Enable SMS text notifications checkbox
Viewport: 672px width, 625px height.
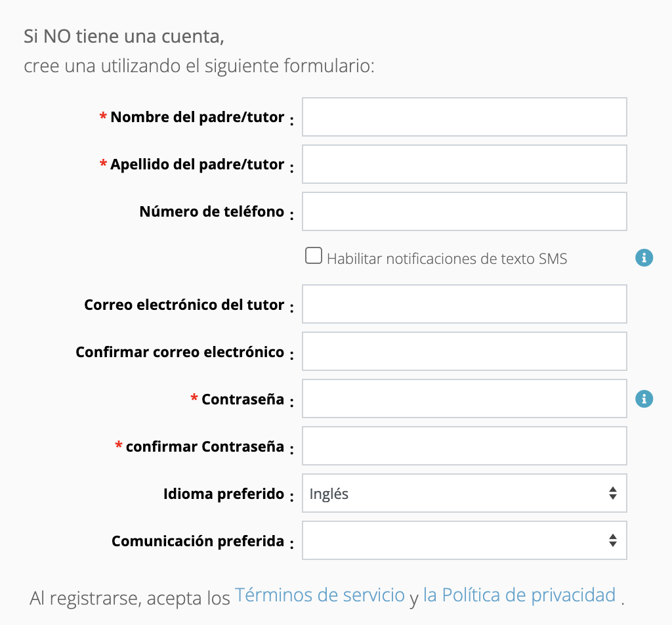(x=313, y=255)
